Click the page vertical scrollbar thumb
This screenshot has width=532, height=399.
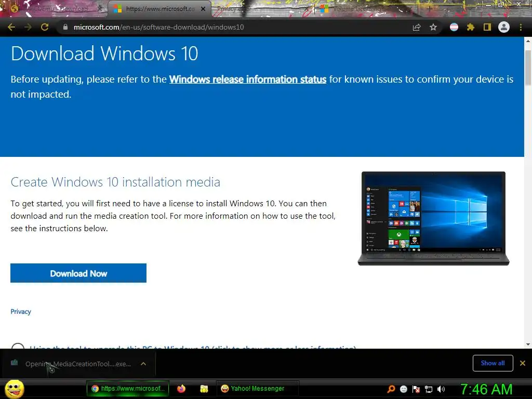[x=528, y=68]
